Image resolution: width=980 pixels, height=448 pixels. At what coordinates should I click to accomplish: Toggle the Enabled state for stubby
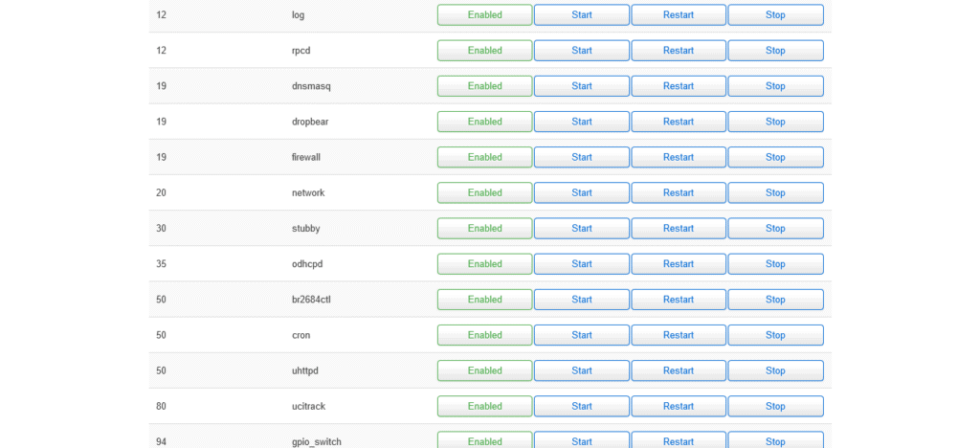[x=484, y=229]
